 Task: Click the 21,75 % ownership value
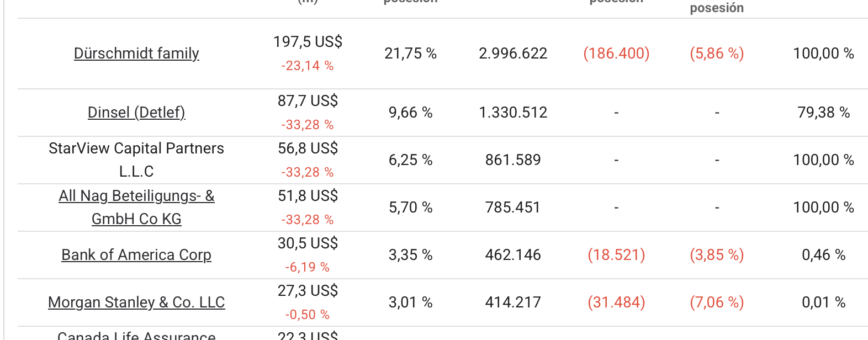point(410,54)
